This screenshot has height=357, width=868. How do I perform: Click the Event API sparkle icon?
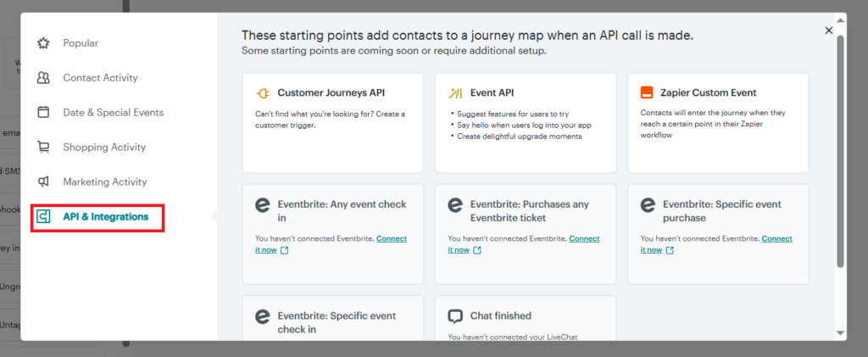pyautogui.click(x=455, y=93)
